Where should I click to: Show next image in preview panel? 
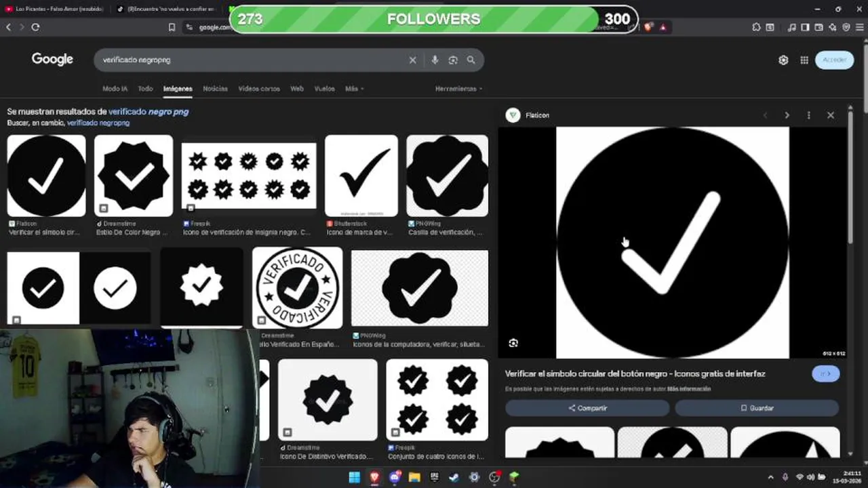pyautogui.click(x=787, y=115)
